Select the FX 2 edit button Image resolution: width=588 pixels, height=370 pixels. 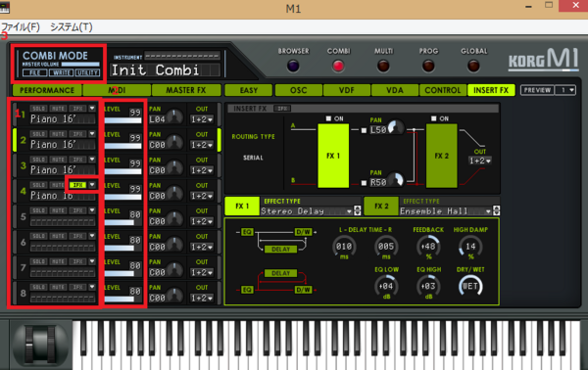click(381, 206)
